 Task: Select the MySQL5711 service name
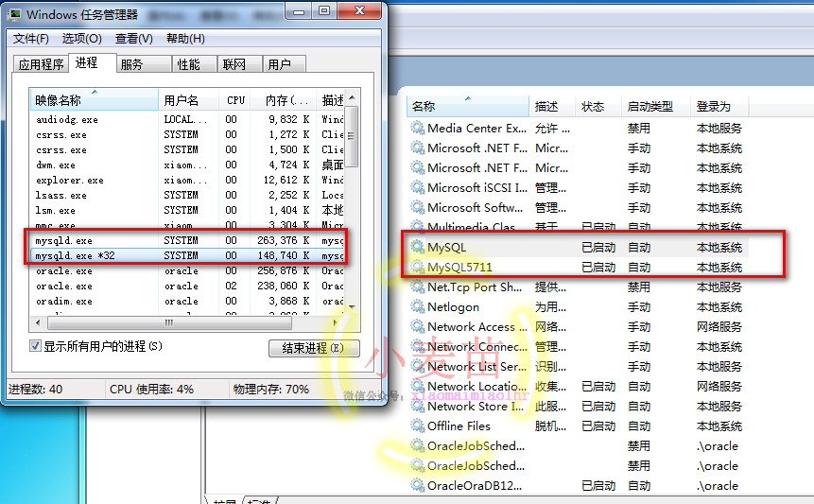[x=459, y=267]
